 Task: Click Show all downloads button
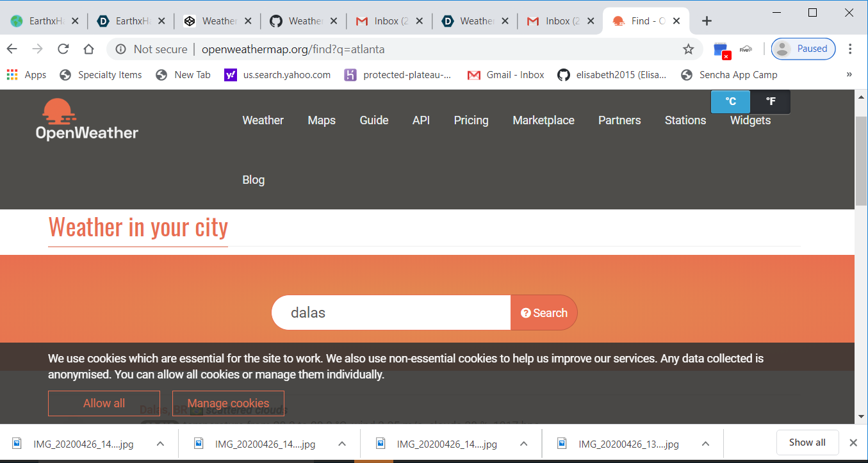807,443
